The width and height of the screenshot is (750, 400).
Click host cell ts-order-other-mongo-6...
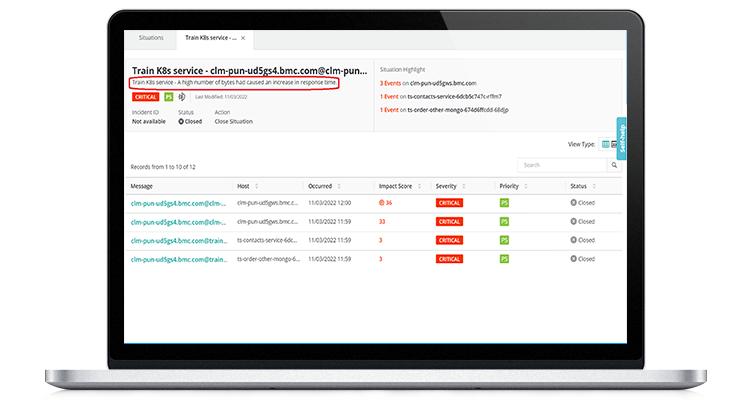[x=268, y=259]
